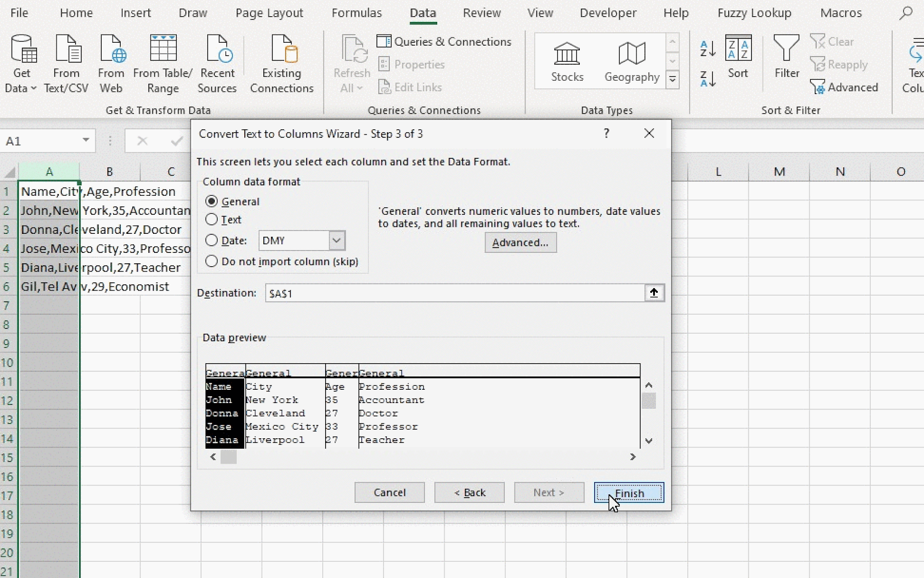The image size is (924, 578).
Task: Open the Name Box dropdown arrow
Action: 85,140
